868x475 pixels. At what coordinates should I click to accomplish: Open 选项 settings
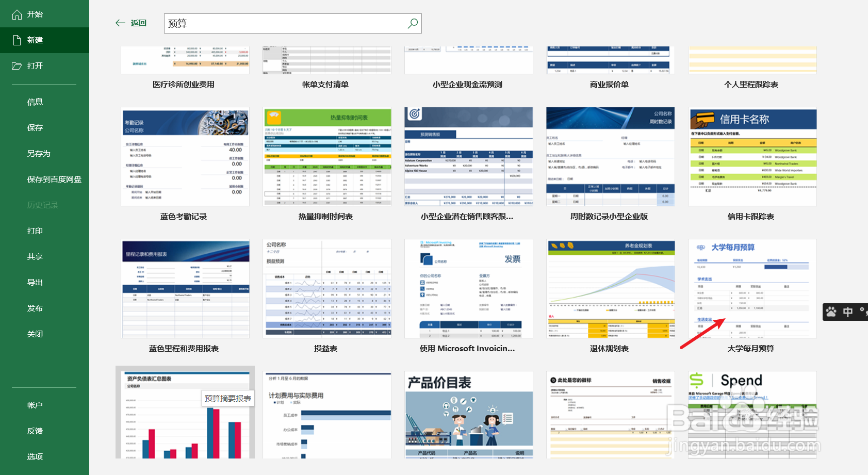pyautogui.click(x=35, y=457)
